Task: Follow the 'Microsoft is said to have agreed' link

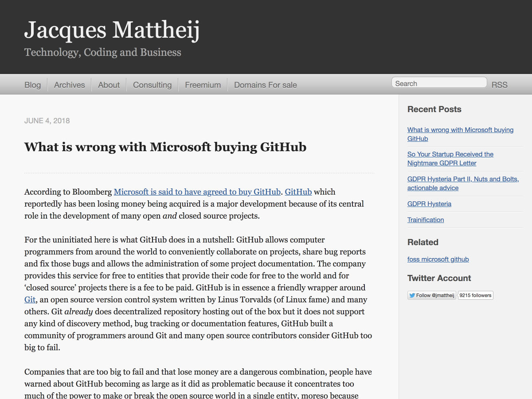Action: click(x=197, y=192)
